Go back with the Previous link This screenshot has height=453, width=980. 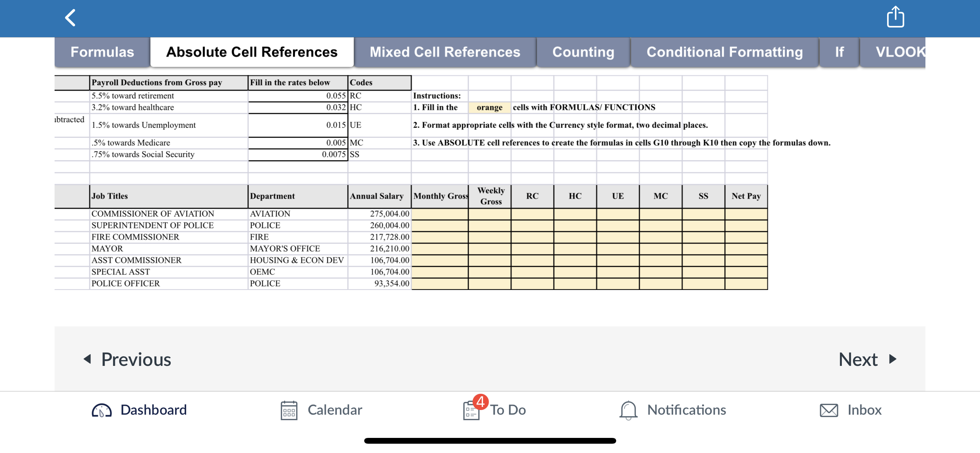tap(135, 359)
